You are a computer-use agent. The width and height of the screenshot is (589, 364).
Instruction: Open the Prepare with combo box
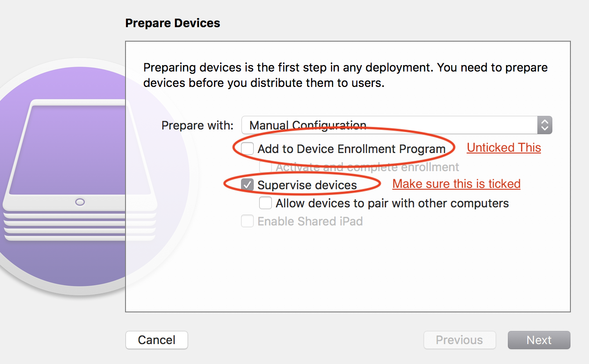pyautogui.click(x=396, y=125)
